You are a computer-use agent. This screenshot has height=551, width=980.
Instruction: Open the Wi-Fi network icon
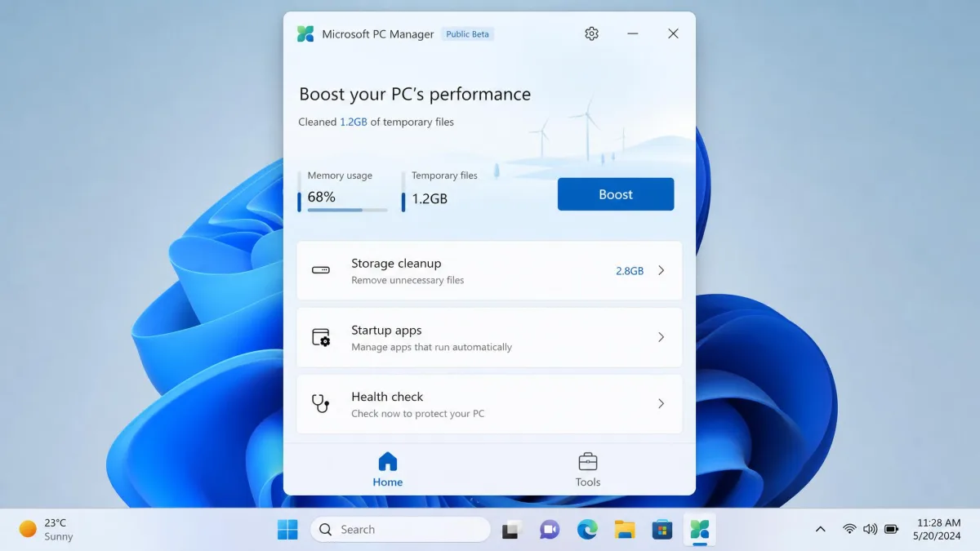(849, 529)
